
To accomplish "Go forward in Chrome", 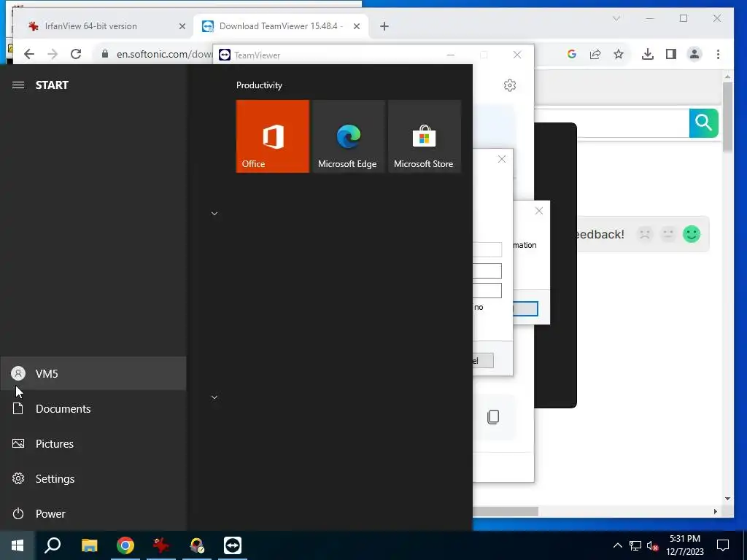I will coord(53,54).
